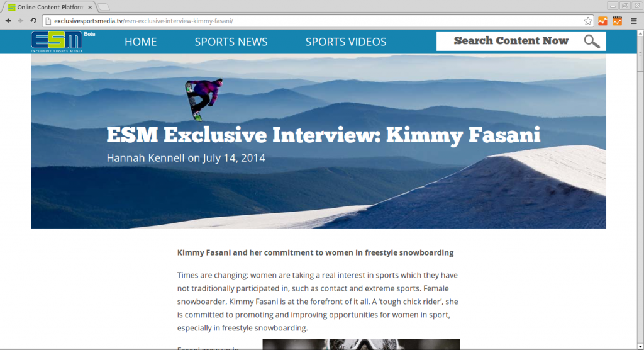Click the page icon in the address bar

48,21
